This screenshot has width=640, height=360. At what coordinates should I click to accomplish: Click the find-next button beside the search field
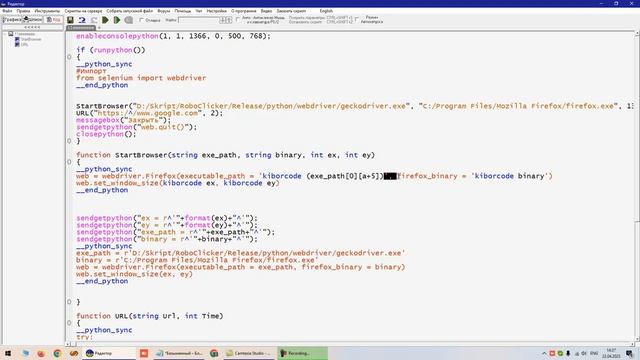coord(229,20)
